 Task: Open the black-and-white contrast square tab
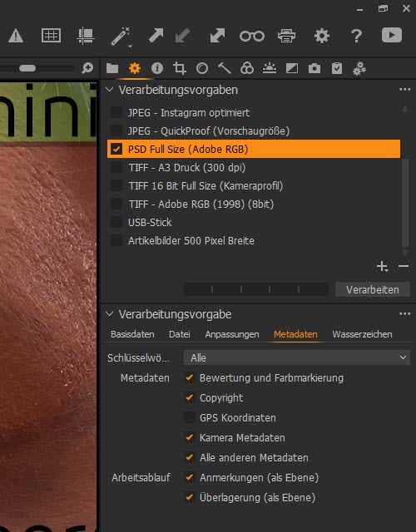(x=292, y=68)
